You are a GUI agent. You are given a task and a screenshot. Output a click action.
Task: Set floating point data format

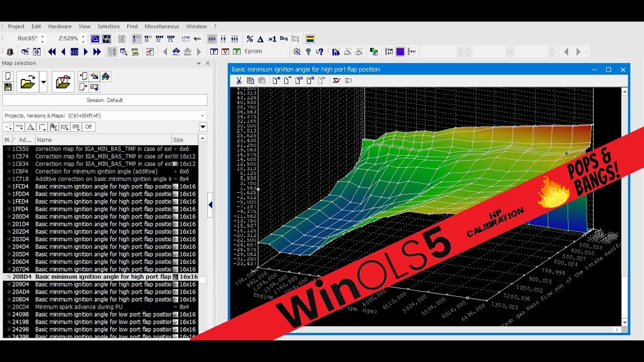tap(171, 39)
